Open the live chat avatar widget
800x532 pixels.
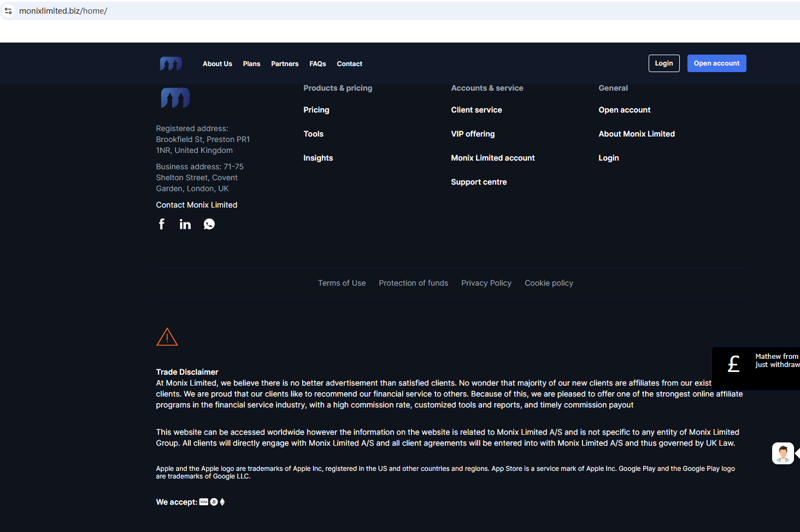783,453
